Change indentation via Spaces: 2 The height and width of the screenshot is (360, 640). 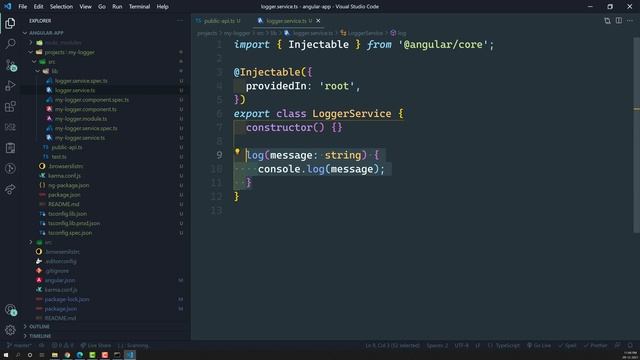[437, 346]
